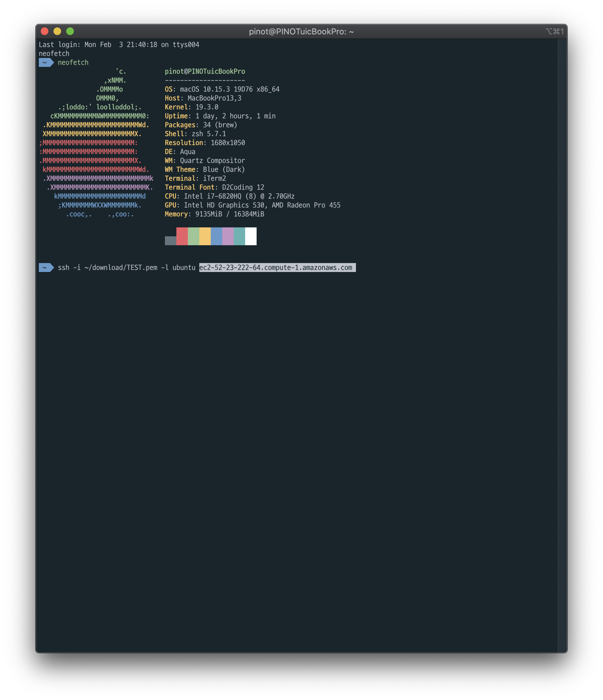Click the purple swatch in the palette
The height and width of the screenshot is (700, 603).
228,237
